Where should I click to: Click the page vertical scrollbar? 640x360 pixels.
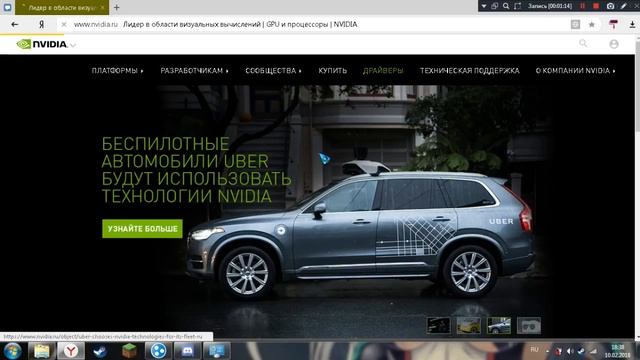pyautogui.click(x=637, y=187)
